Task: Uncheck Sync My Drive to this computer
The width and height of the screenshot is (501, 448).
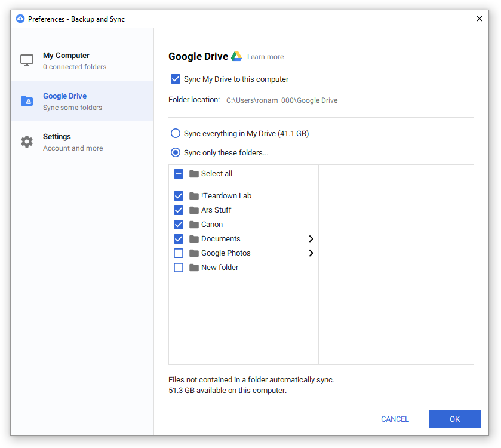Action: pos(176,79)
